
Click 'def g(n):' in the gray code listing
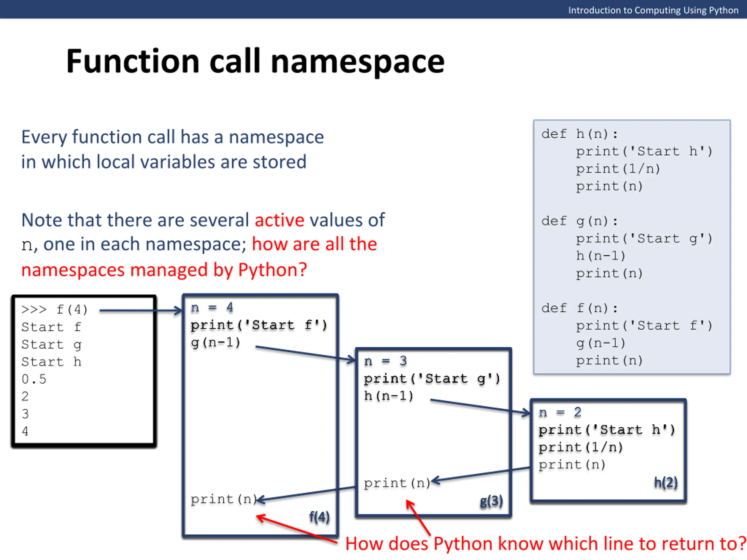[x=580, y=222]
